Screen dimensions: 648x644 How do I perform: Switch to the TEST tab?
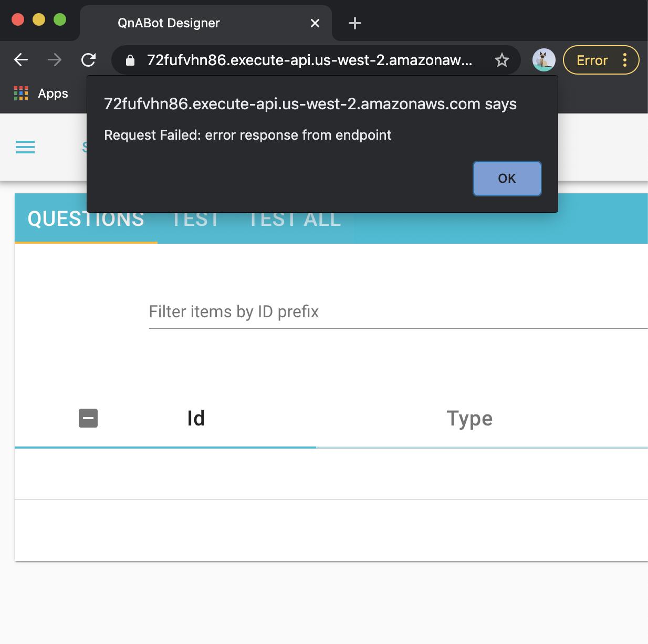click(195, 219)
